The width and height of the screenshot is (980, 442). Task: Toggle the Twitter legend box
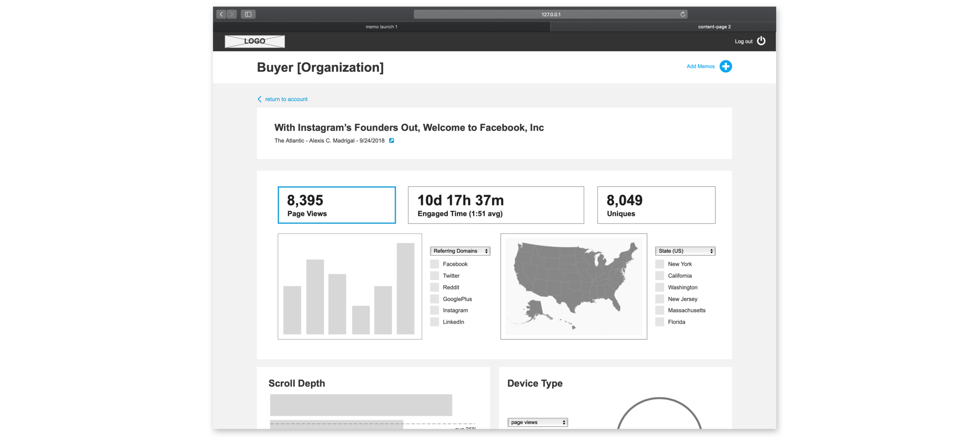[x=434, y=276]
